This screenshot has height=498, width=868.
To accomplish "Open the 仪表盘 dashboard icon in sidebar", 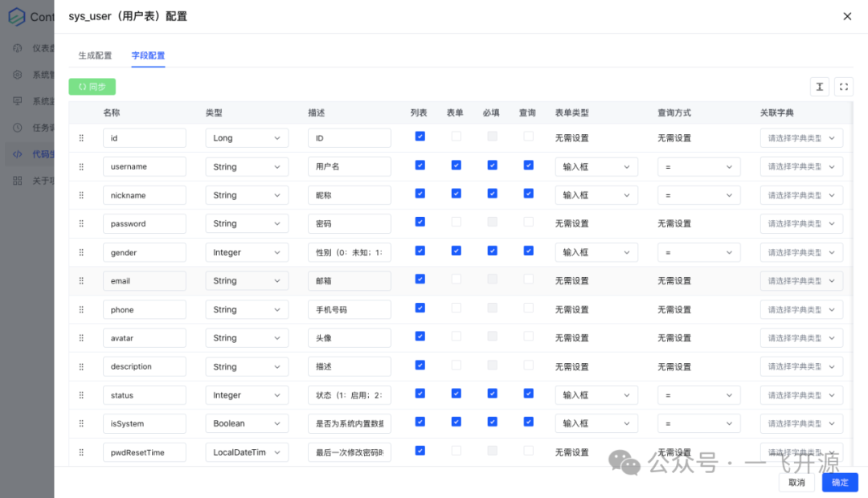I will coord(18,47).
